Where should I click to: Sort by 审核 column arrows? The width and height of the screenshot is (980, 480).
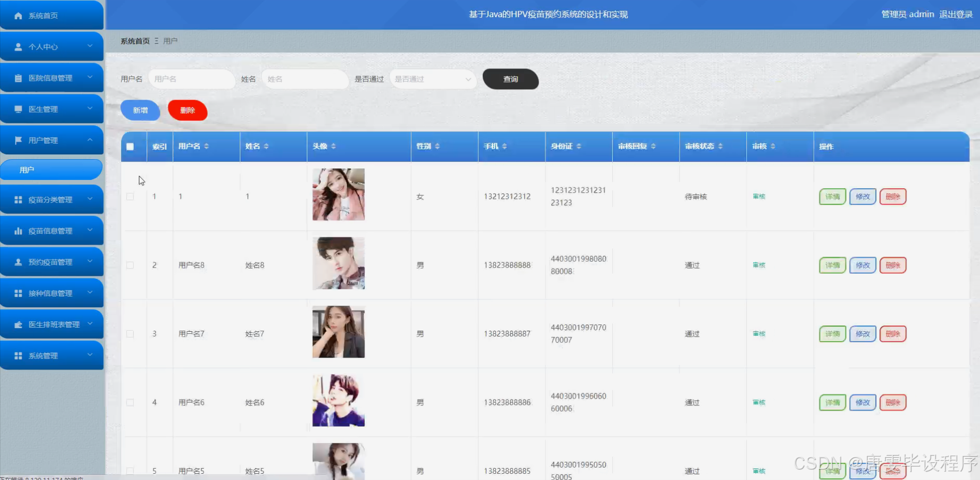pyautogui.click(x=773, y=146)
